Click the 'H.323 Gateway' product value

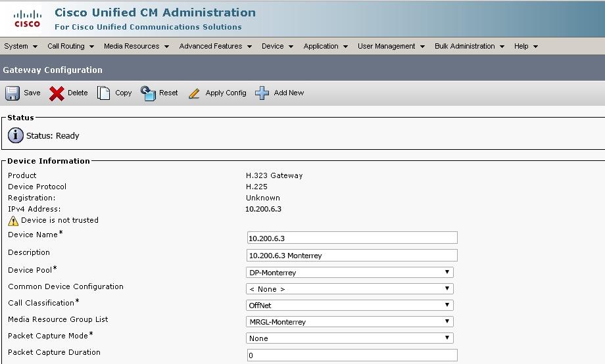274,175
